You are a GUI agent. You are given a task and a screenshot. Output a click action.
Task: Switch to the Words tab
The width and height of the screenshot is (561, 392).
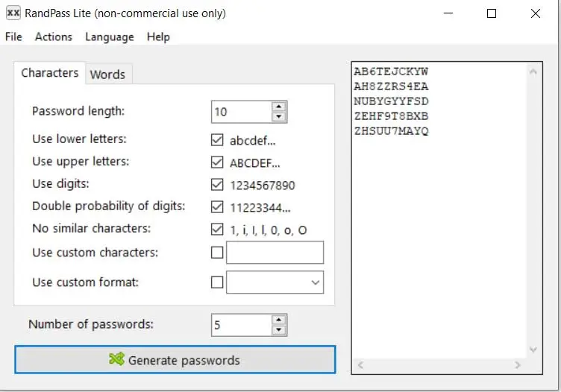[107, 74]
